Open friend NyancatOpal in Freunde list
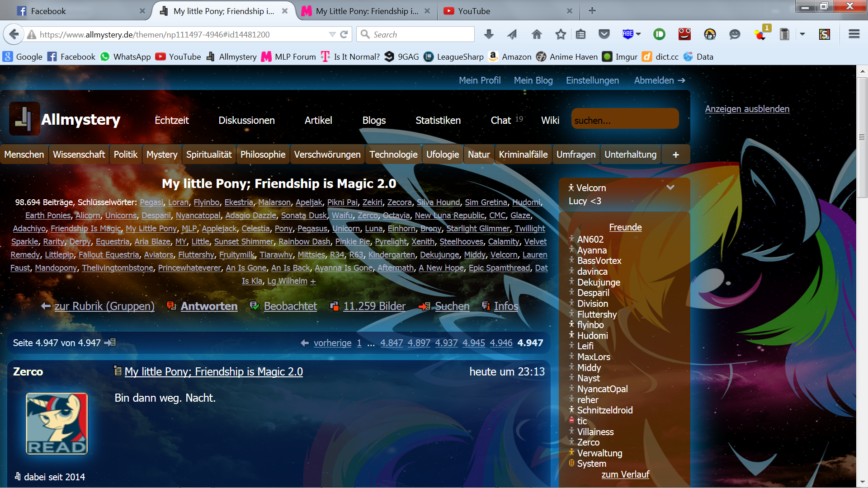The image size is (868, 488). click(602, 389)
